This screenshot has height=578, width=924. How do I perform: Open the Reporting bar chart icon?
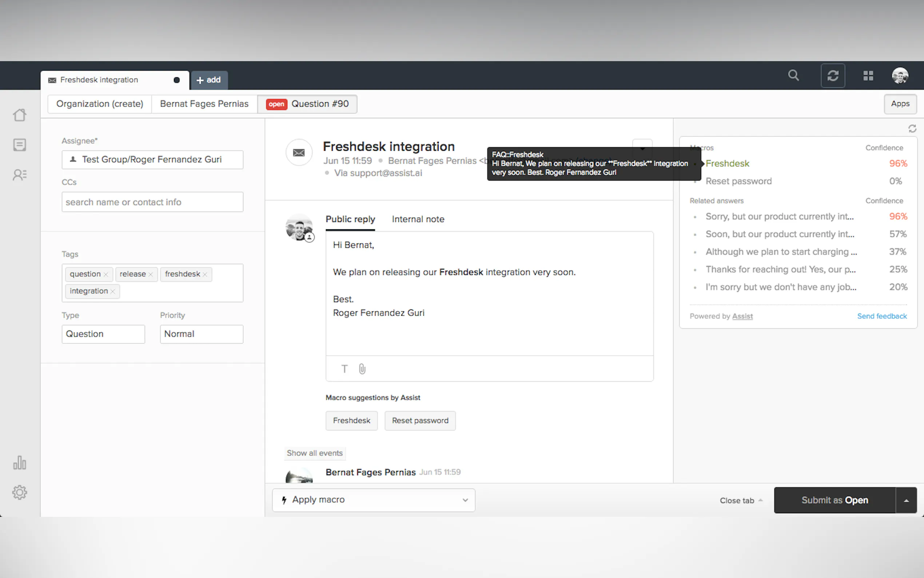(20, 463)
